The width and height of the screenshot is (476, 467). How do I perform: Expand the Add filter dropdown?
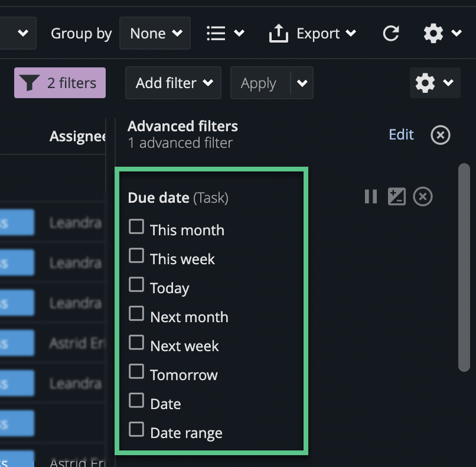[172, 83]
